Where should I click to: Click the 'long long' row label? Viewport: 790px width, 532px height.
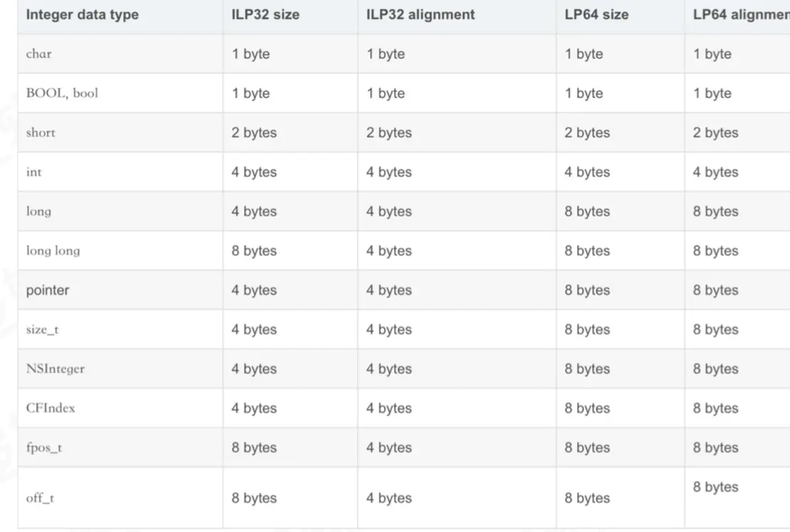tap(53, 251)
